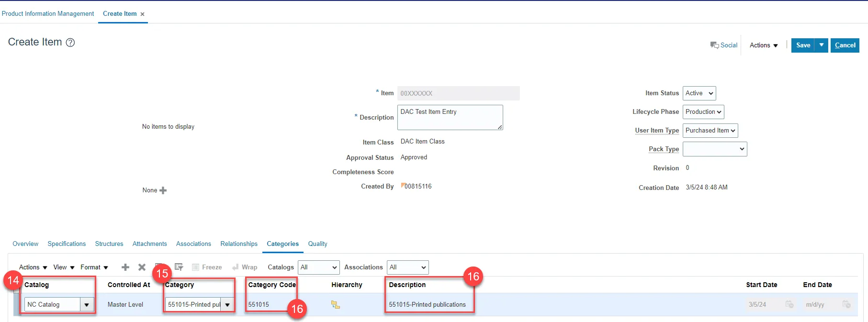Expand the Lifecycle Phase dropdown

(703, 112)
